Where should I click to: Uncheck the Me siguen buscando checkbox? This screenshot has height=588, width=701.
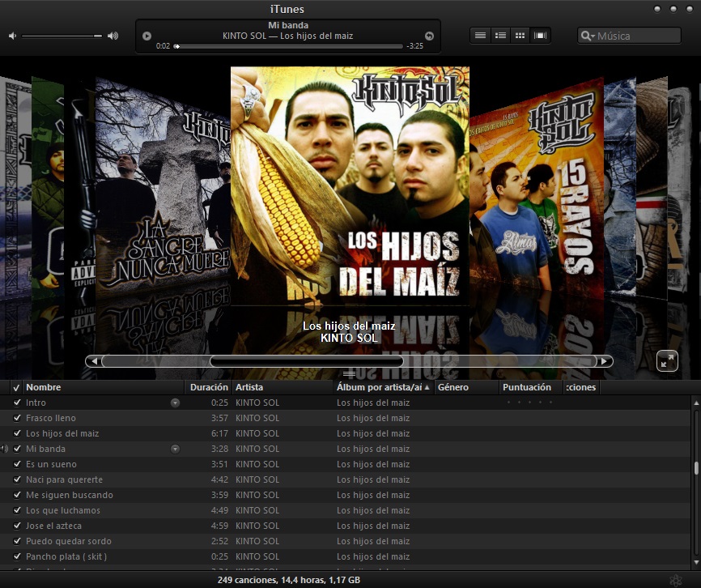tap(17, 495)
